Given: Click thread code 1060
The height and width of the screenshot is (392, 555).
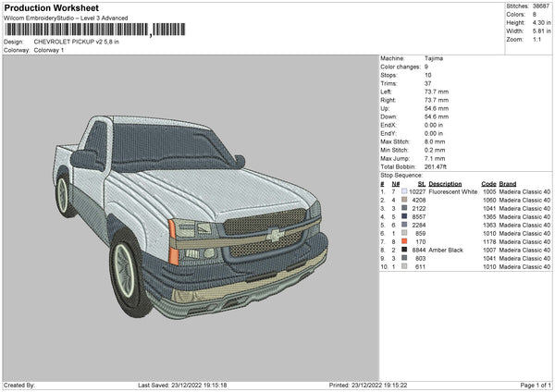Looking at the screenshot, I should click(489, 200).
